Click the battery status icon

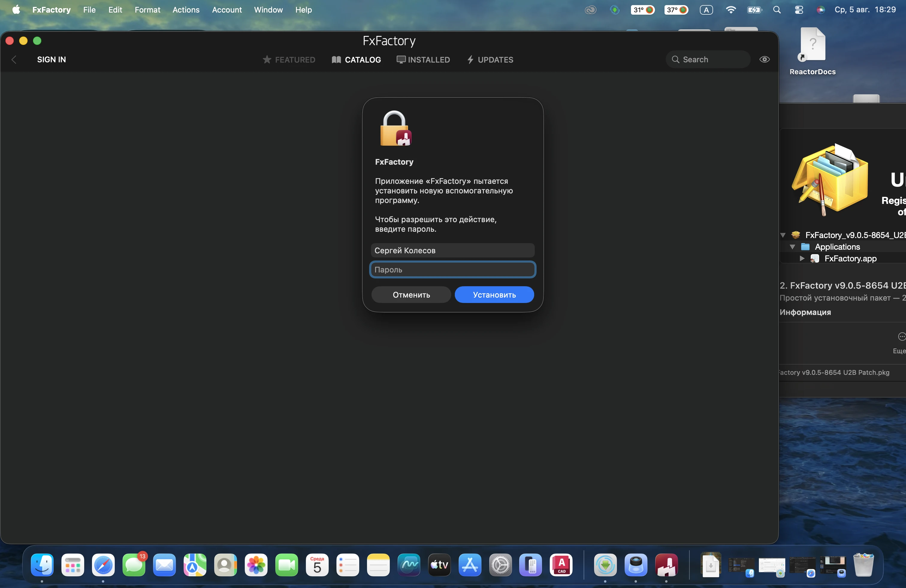point(754,10)
